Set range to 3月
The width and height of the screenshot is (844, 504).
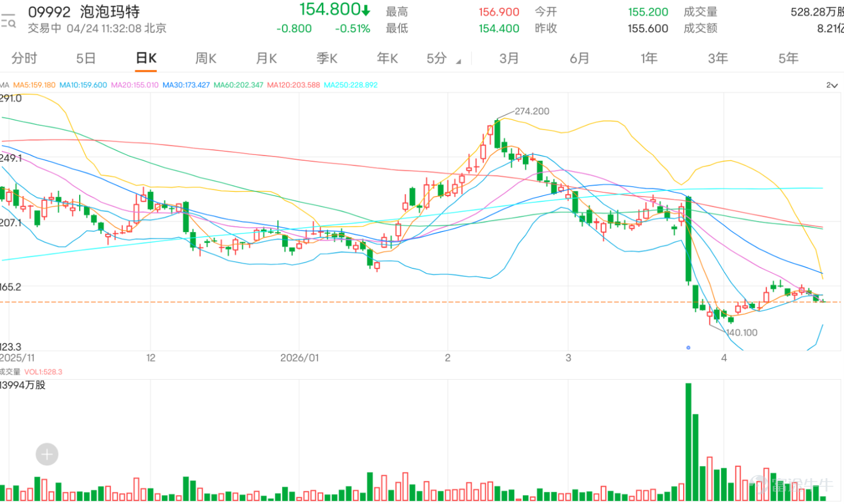point(509,58)
